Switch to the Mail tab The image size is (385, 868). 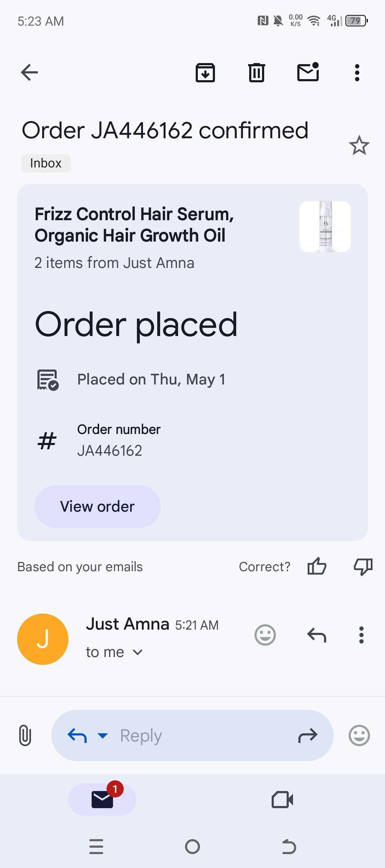102,800
